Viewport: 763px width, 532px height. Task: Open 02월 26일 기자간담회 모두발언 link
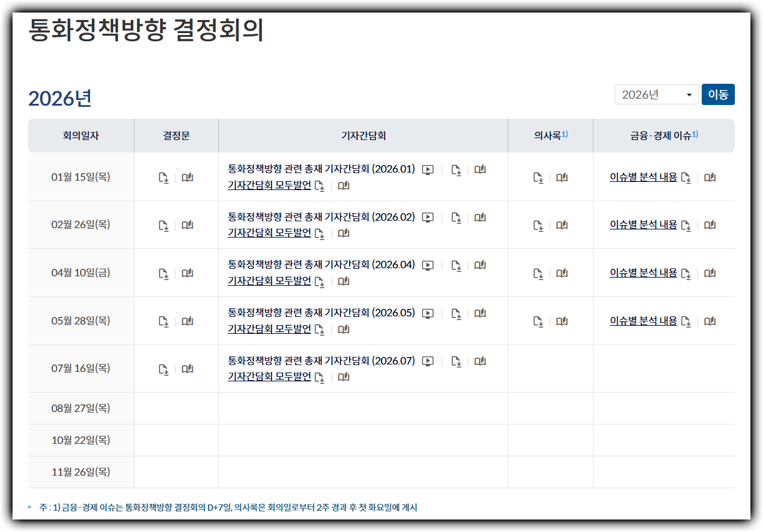coord(270,233)
